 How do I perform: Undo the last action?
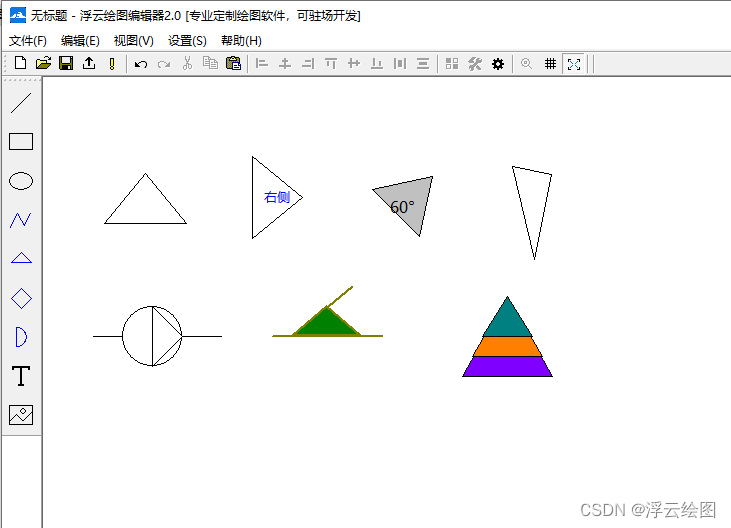(x=141, y=64)
